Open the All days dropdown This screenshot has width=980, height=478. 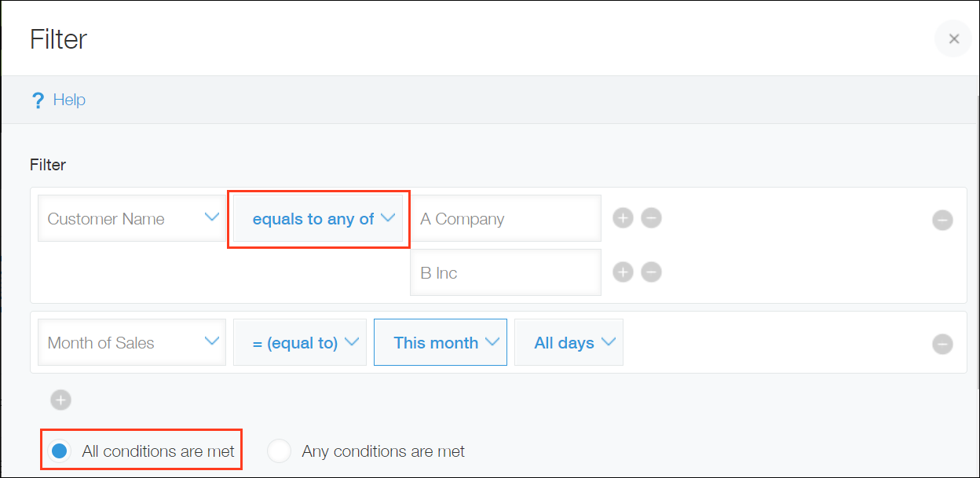click(x=569, y=342)
